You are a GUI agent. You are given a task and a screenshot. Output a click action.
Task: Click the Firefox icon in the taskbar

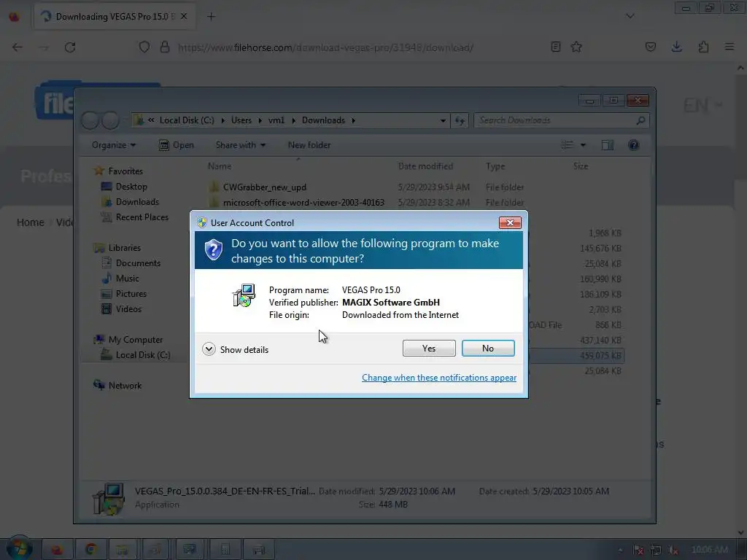coord(57,550)
